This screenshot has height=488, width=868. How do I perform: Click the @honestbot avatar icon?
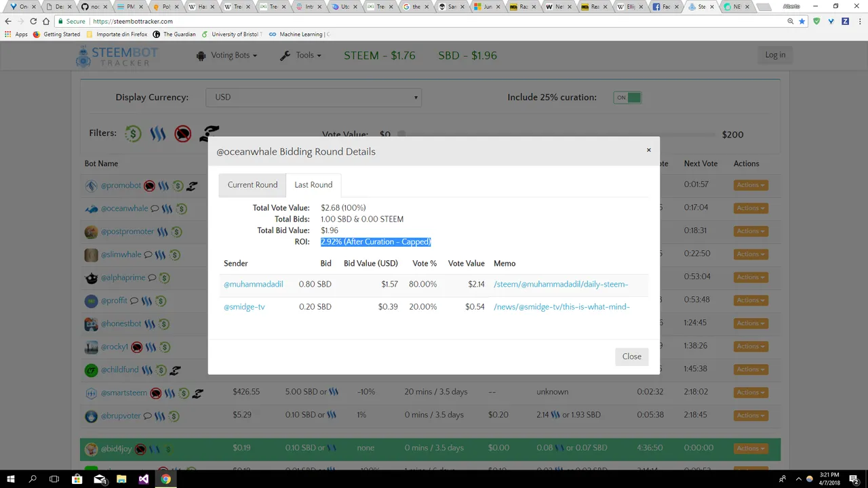click(91, 324)
